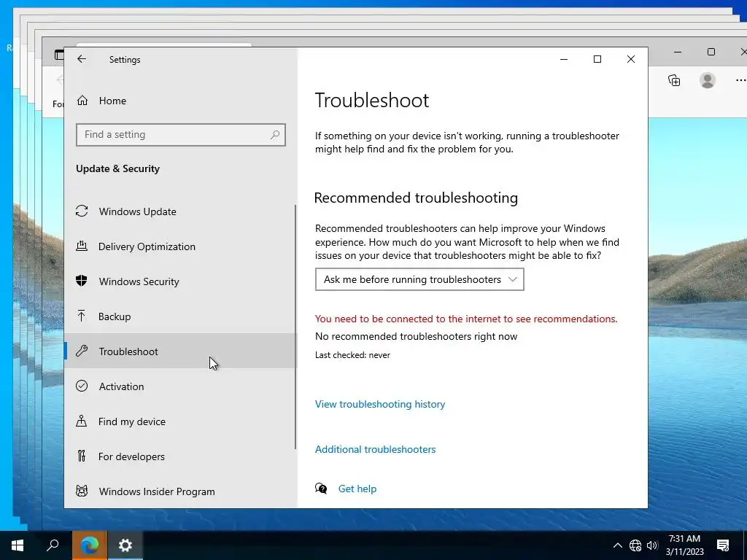Minimize the background Edge window
This screenshot has height=560, width=747.
[x=678, y=52]
